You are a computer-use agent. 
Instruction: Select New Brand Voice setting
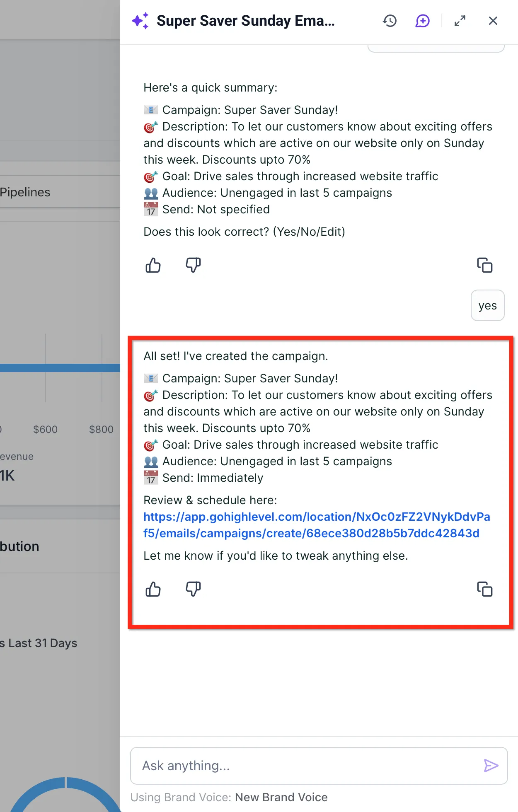[x=281, y=797]
